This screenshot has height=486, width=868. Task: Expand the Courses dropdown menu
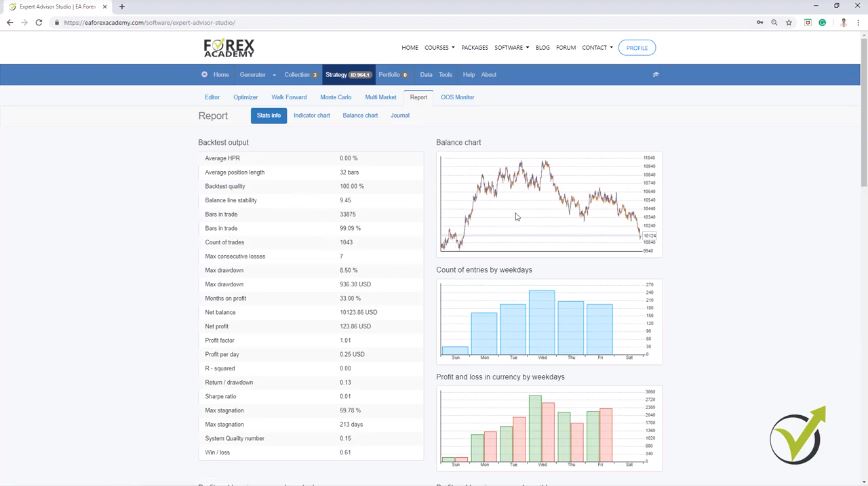point(439,48)
